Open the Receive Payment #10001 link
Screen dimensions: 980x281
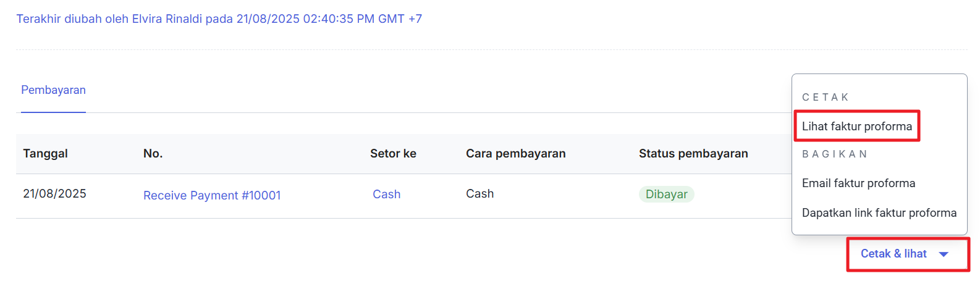[x=212, y=196]
